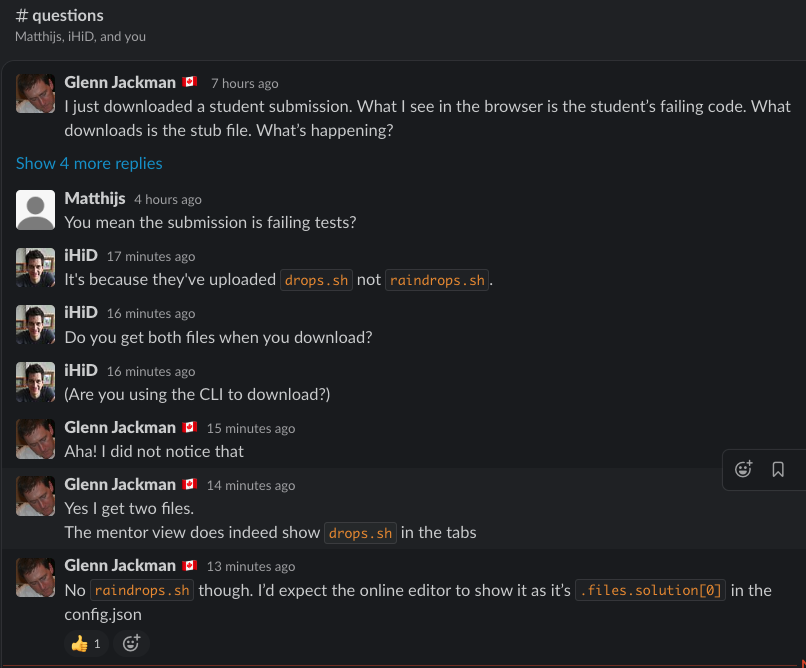The height and width of the screenshot is (668, 806).
Task: Add a reaction below Glenn's last message
Action: 131,643
